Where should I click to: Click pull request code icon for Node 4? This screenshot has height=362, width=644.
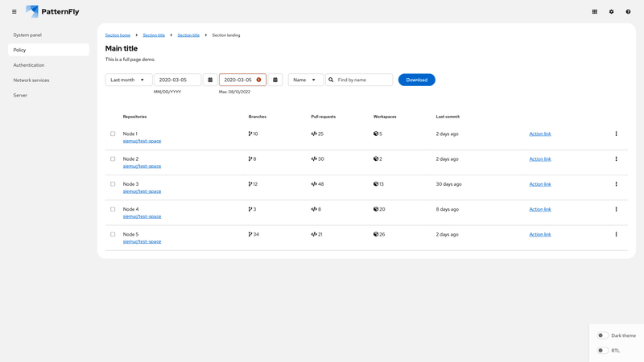314,209
